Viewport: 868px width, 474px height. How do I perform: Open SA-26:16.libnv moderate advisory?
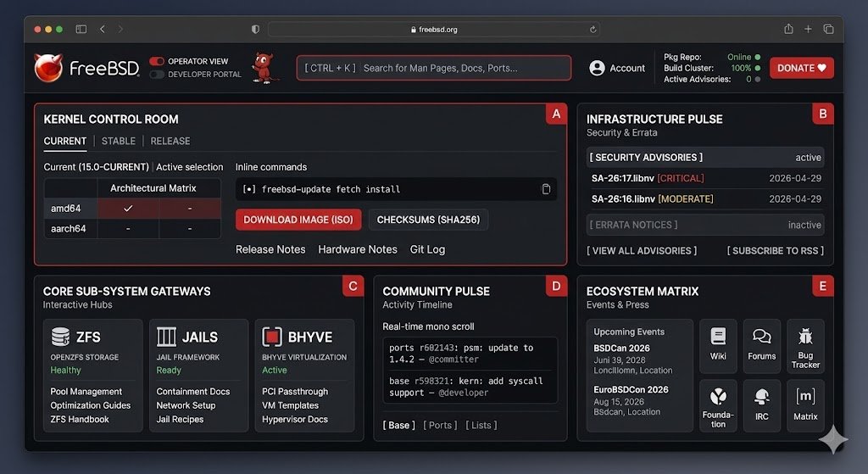coord(706,198)
